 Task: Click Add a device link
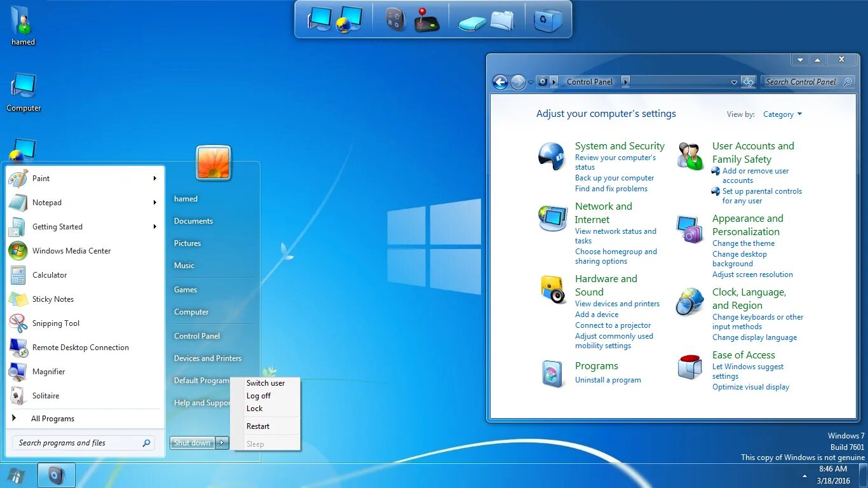[597, 315]
